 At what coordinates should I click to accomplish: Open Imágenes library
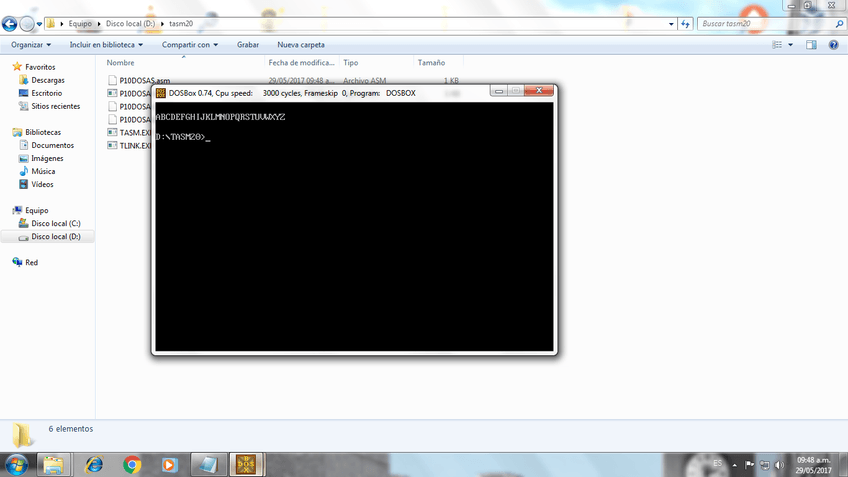coord(47,158)
